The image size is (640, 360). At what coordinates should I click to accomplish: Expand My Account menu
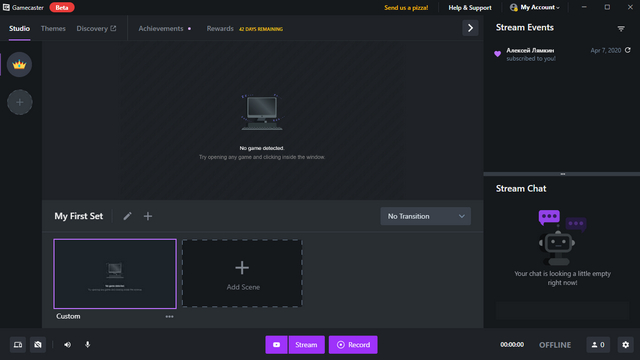(535, 7)
